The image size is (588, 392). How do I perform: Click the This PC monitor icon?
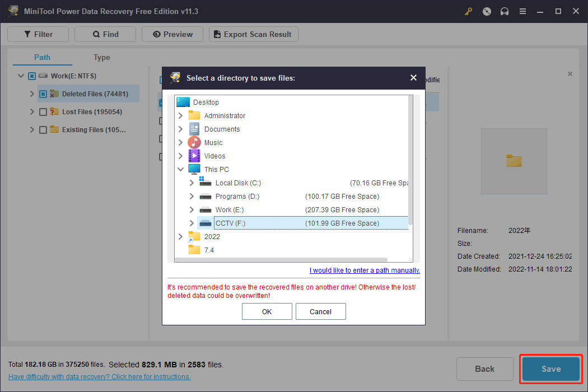[x=194, y=170]
